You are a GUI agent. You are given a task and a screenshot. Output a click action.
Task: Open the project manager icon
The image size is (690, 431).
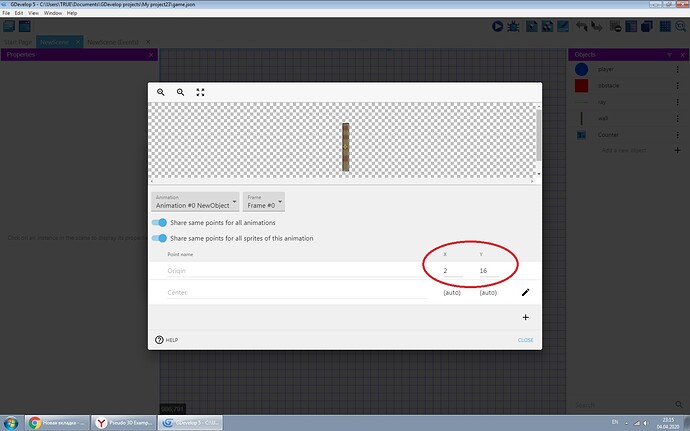coord(9,26)
